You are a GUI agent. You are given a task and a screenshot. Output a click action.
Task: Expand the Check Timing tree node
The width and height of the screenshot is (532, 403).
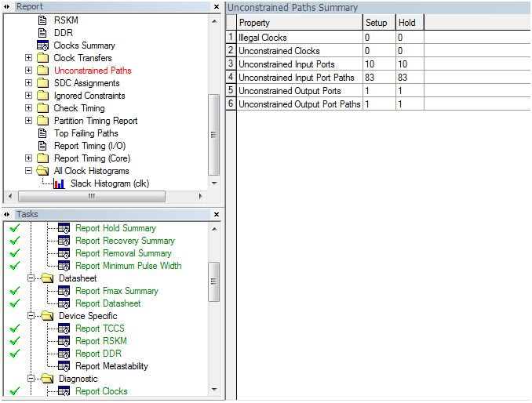tap(28, 108)
